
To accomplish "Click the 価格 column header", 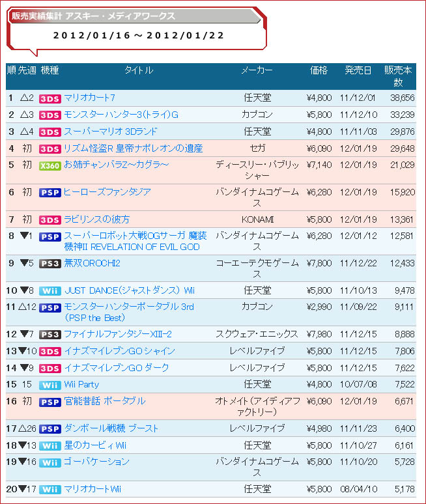I will tap(319, 70).
